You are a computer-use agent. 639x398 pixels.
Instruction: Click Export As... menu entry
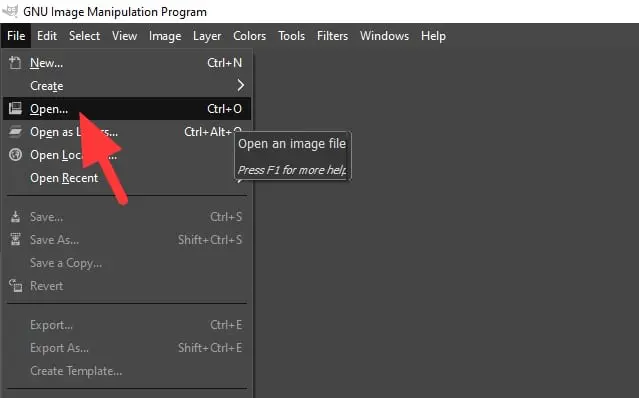tap(127, 347)
